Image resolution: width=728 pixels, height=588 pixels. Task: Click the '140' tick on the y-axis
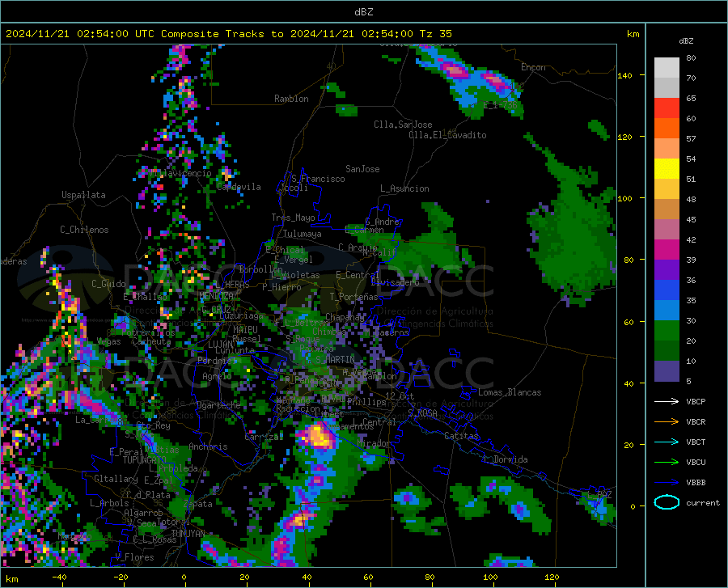tap(624, 75)
